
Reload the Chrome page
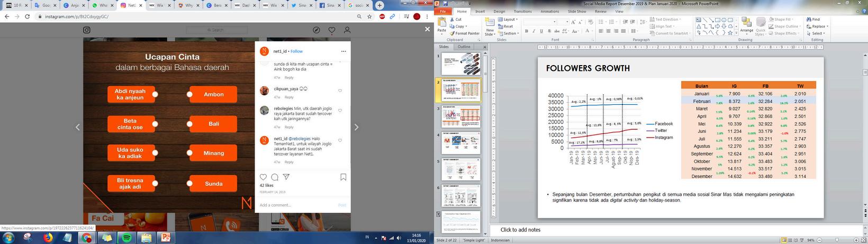[x=28, y=16]
